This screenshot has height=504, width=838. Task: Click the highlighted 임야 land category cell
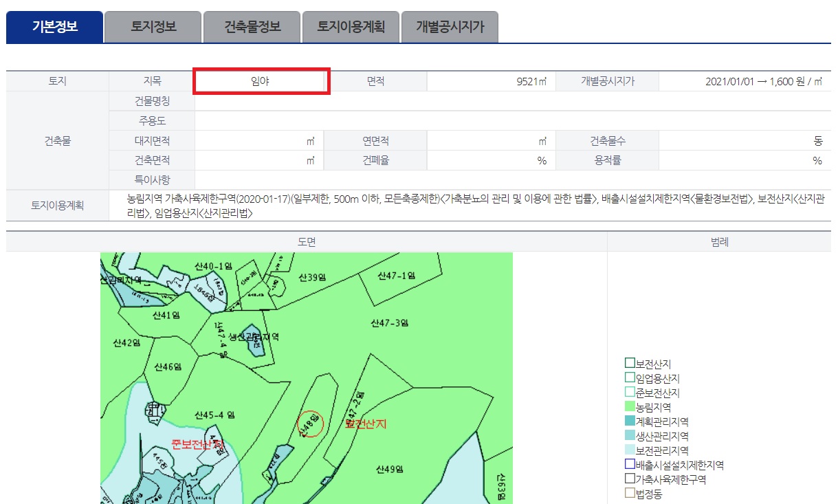(261, 81)
